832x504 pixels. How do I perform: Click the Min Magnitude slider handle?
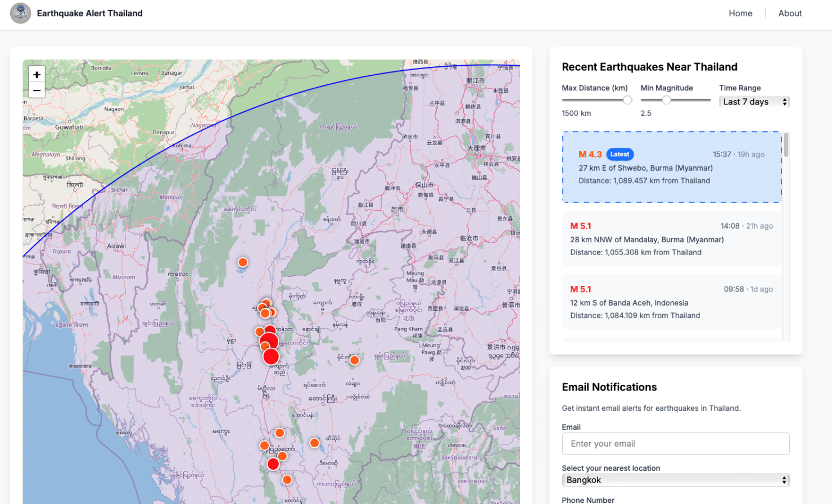(667, 99)
